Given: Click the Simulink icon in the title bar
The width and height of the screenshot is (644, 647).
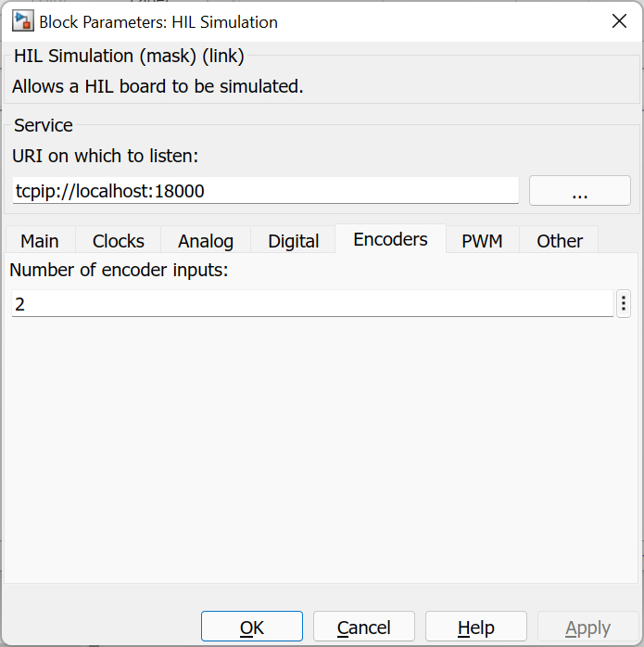Looking at the screenshot, I should 22,21.
